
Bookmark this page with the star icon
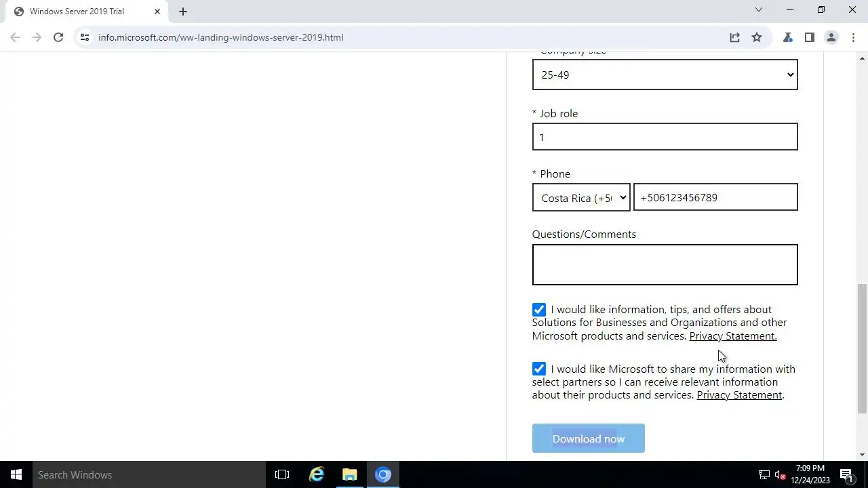click(757, 37)
